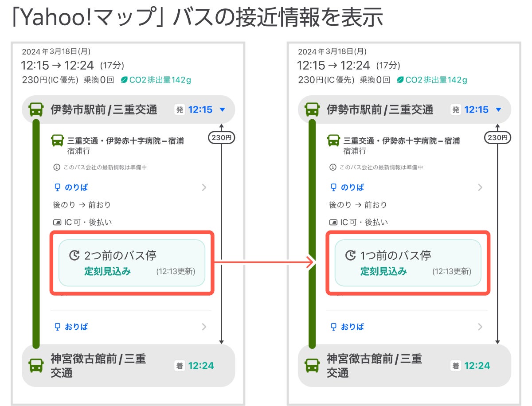Click the route bus icon beside 三重交通・伊勢赤十字病院 on the 2つ前 screen
The height and width of the screenshot is (406, 532).
pyautogui.click(x=58, y=141)
